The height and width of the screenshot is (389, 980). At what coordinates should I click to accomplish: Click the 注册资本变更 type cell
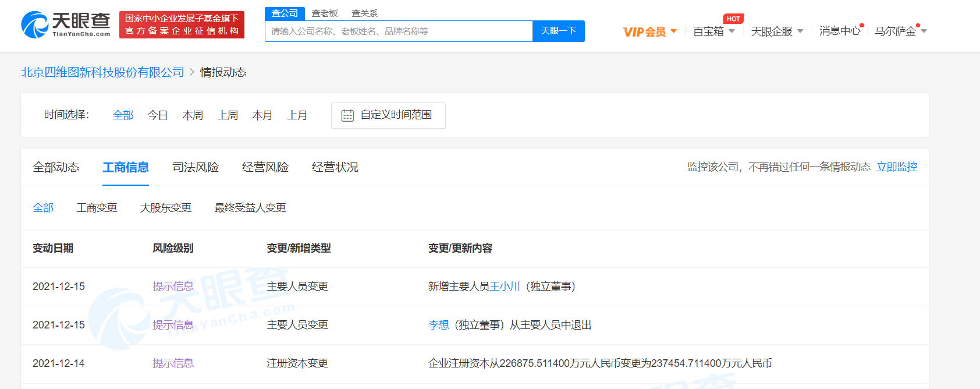pos(297,363)
